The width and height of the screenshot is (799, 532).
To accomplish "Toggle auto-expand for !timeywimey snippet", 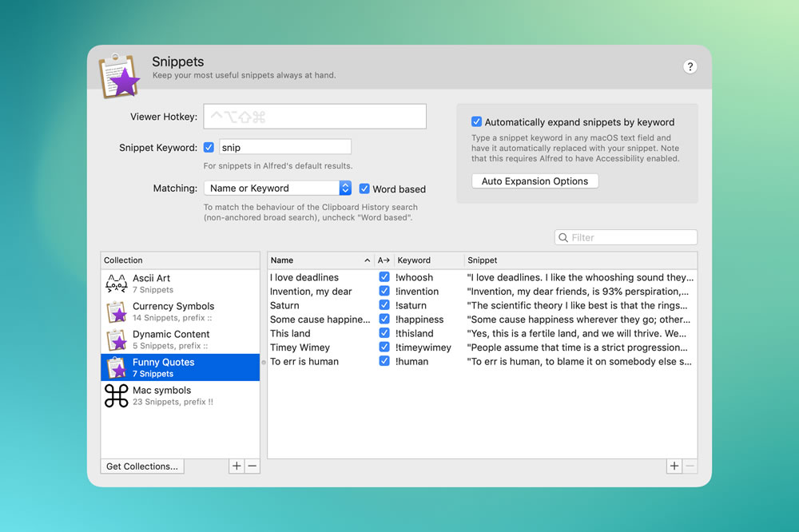I will [x=384, y=347].
